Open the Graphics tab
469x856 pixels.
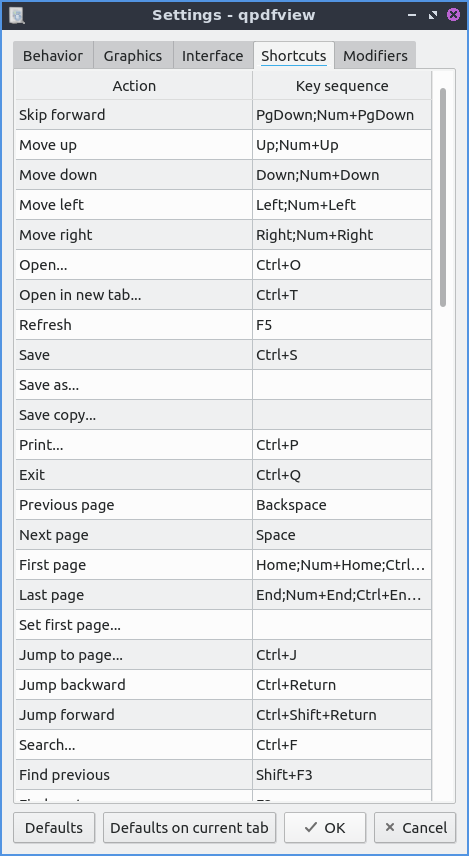(x=133, y=56)
